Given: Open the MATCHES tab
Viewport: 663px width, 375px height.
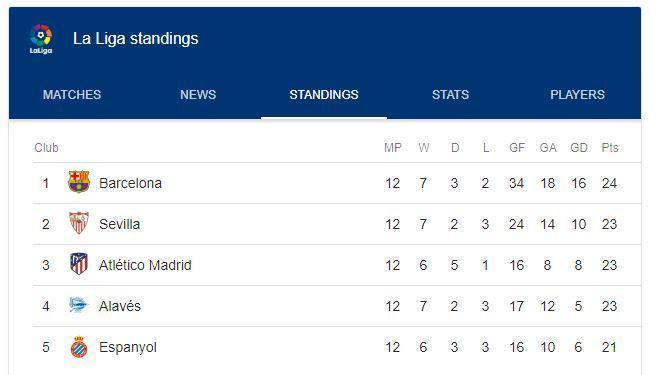Looking at the screenshot, I should (72, 95).
